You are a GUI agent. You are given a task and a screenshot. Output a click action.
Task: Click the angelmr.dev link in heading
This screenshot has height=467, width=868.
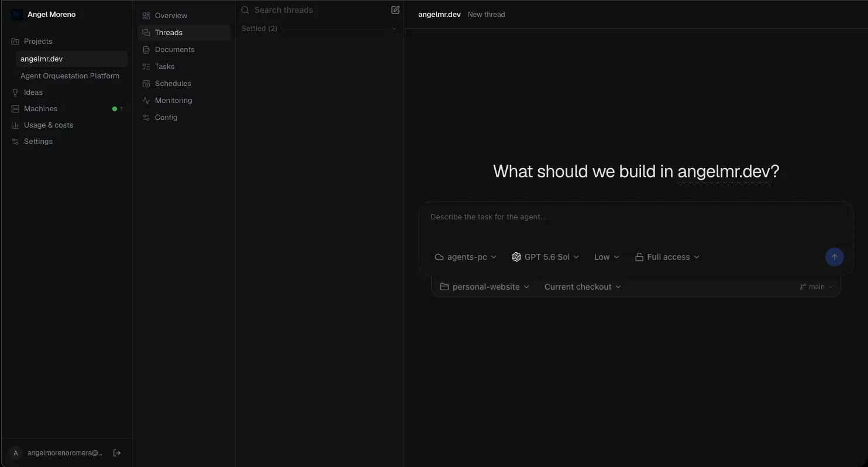click(x=724, y=171)
